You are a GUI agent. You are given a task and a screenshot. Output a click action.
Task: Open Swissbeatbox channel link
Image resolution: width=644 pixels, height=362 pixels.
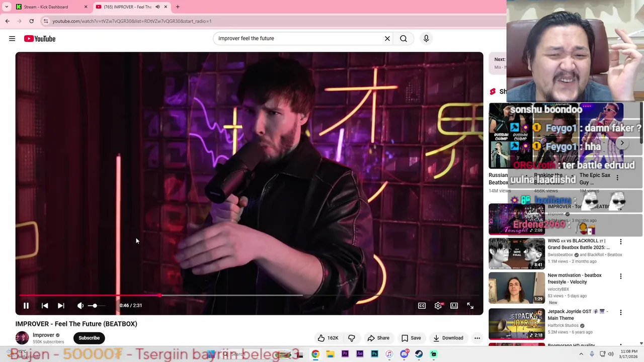560,255
